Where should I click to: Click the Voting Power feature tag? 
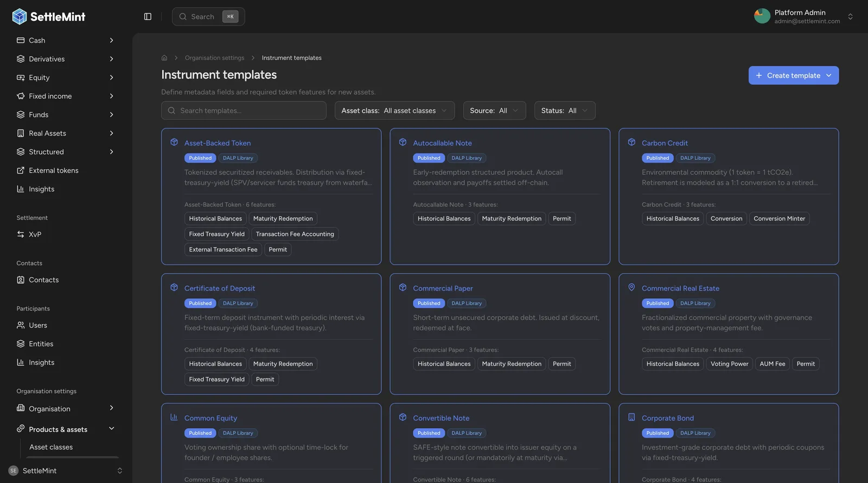click(729, 364)
